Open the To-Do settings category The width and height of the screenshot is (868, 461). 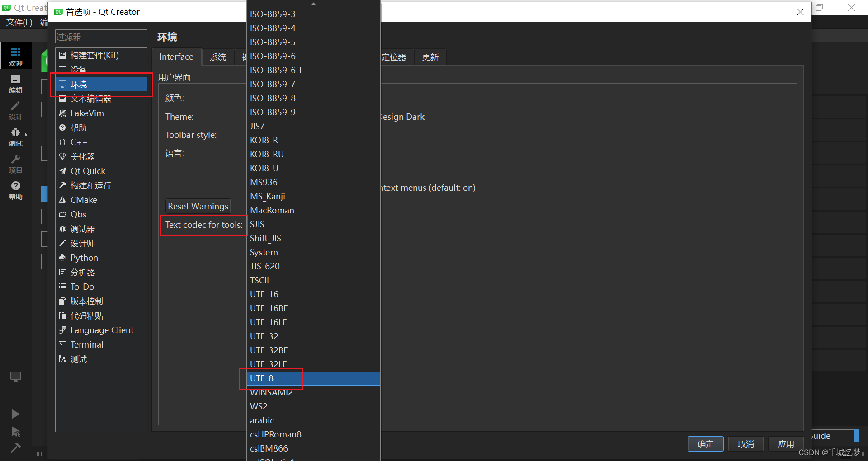pyautogui.click(x=101, y=287)
